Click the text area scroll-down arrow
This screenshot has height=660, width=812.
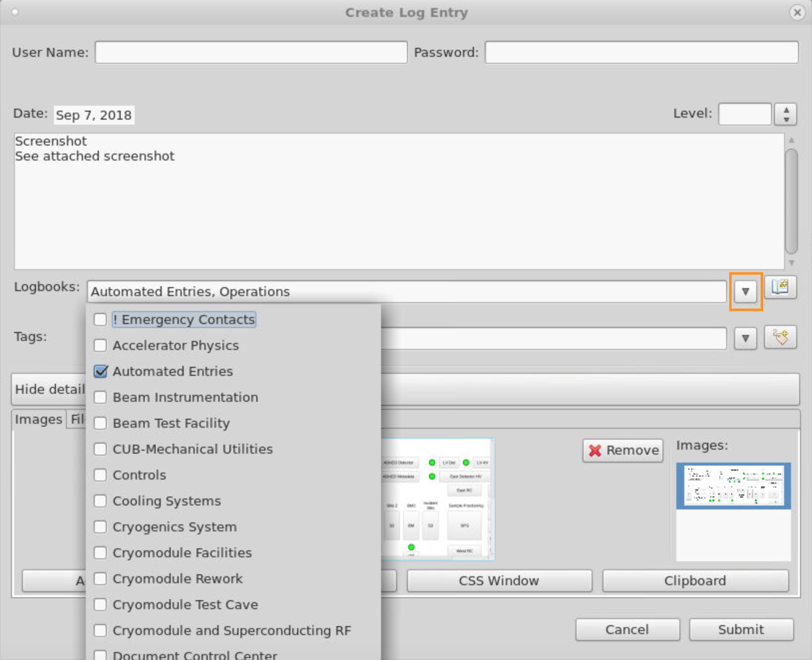[791, 263]
